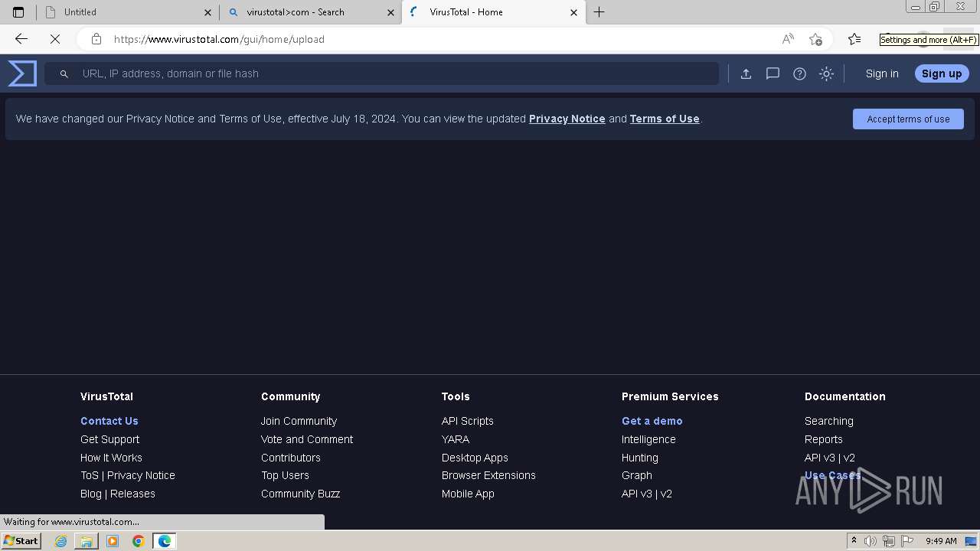Viewport: 980px width, 551px height.
Task: Open Intelligence premium link
Action: tap(648, 439)
